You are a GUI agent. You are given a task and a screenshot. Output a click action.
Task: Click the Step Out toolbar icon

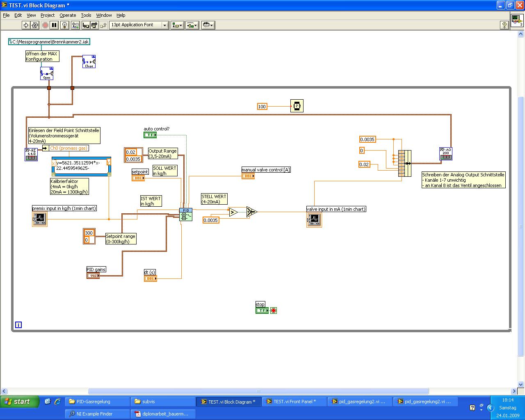(103, 25)
